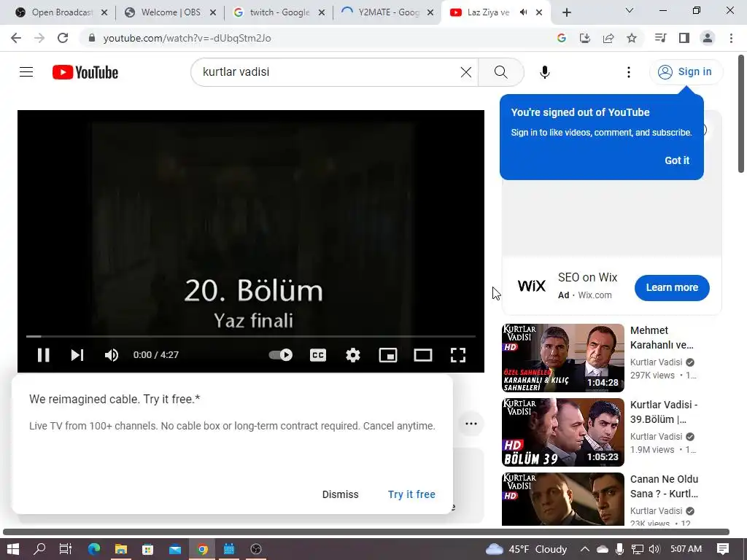747x560 pixels.
Task: Open the more actions ellipsis below video
Action: click(471, 424)
